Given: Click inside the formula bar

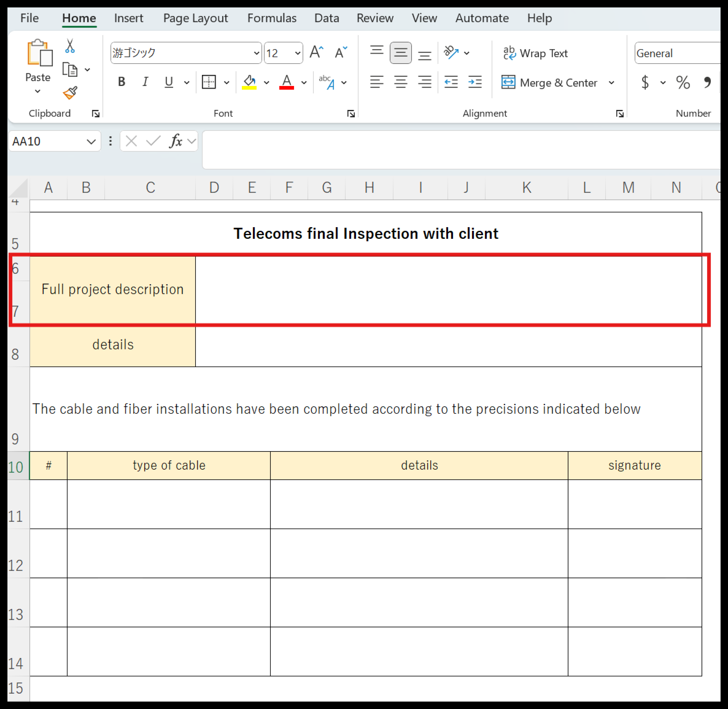Looking at the screenshot, I should [x=447, y=149].
